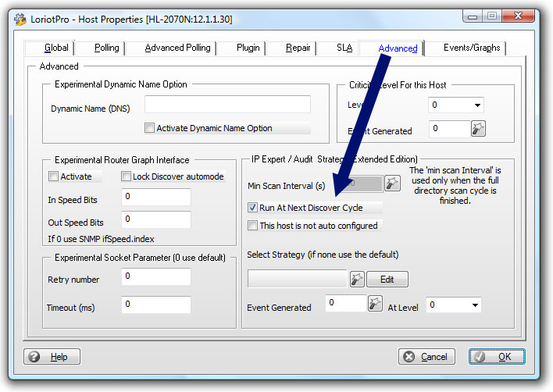
Task: Cancel the Host Properties dialog
Action: click(x=426, y=357)
